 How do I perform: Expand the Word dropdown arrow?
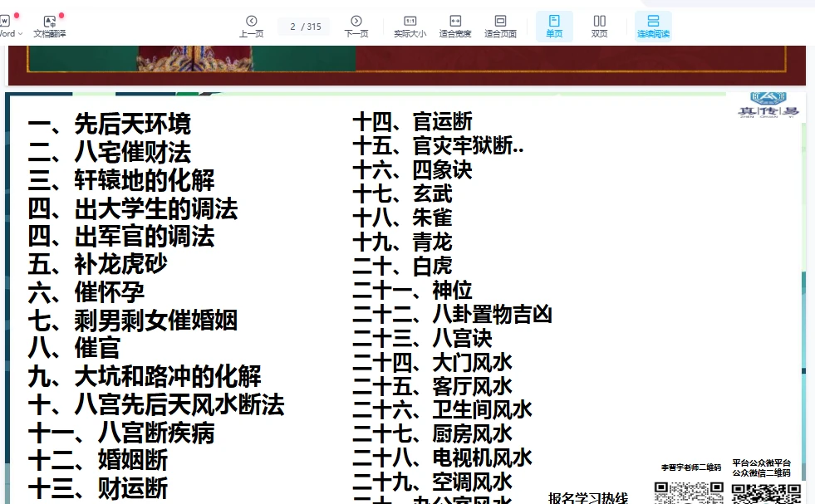point(20,34)
